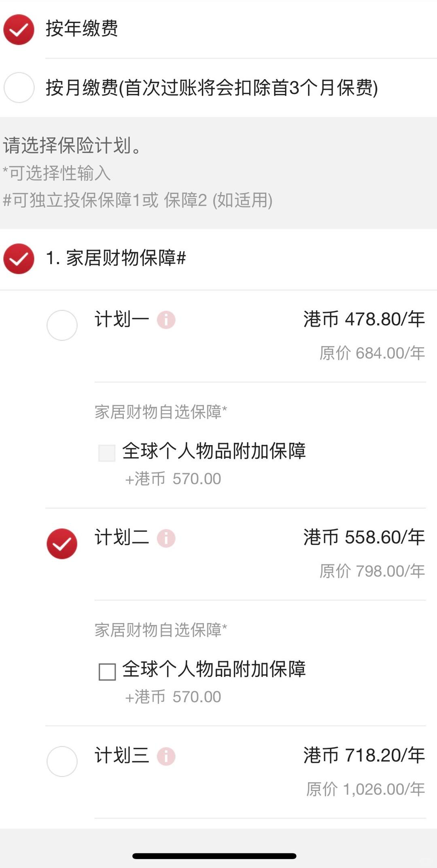Tap the 港币 718.20/年 price
Screen dimensions: 437x868
tap(364, 755)
